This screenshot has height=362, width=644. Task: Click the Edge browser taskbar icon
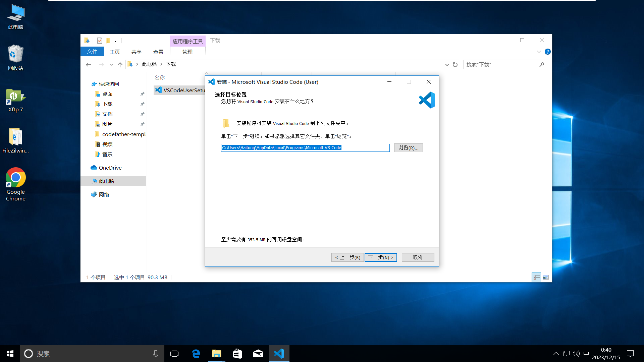point(196,354)
